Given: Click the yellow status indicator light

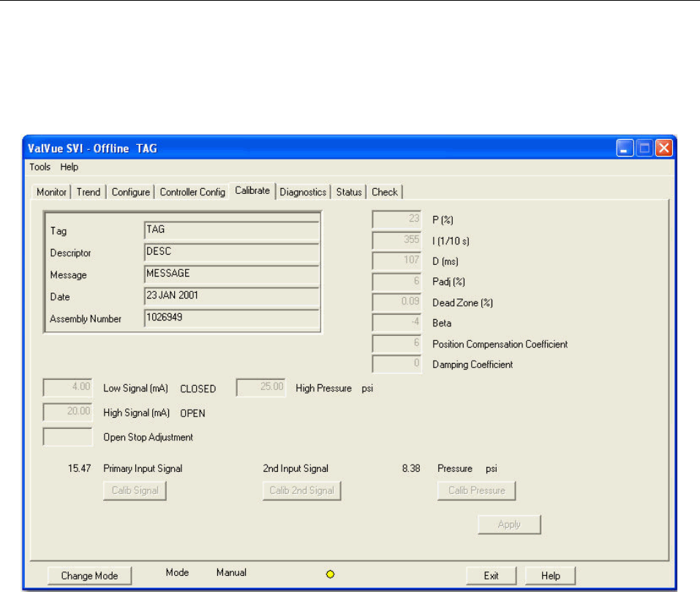Looking at the screenshot, I should [x=330, y=575].
